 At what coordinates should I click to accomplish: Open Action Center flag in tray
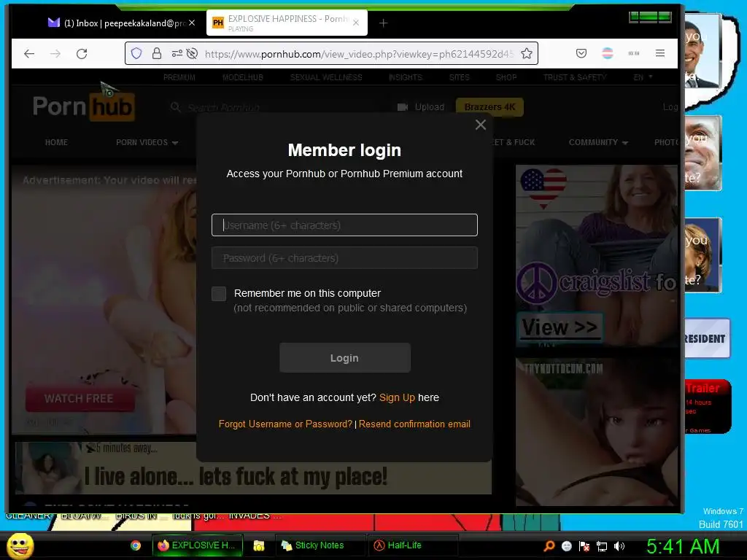click(584, 545)
